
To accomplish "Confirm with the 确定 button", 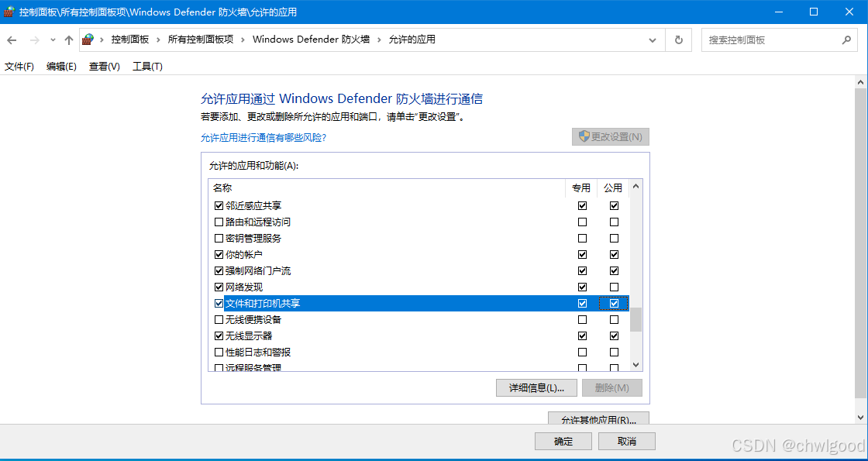I will [x=563, y=442].
